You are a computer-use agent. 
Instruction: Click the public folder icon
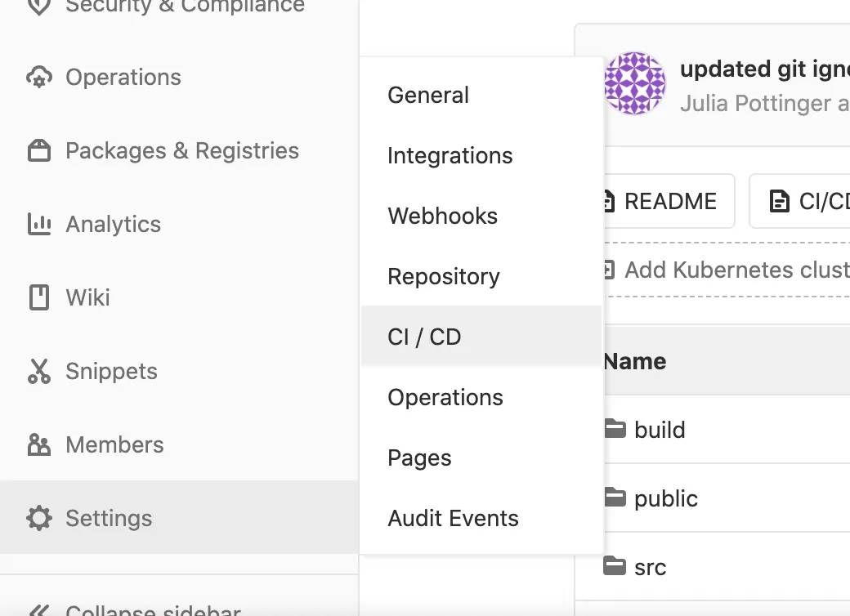615,497
